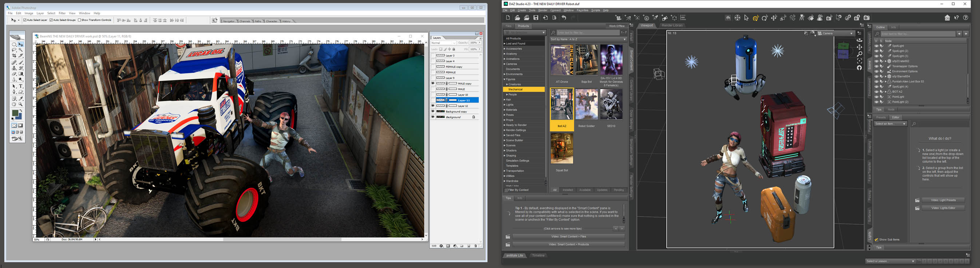Screen dimensions: 980x268
Task: Expand Punkish Alien Loot Box 03 node
Action: (886, 81)
